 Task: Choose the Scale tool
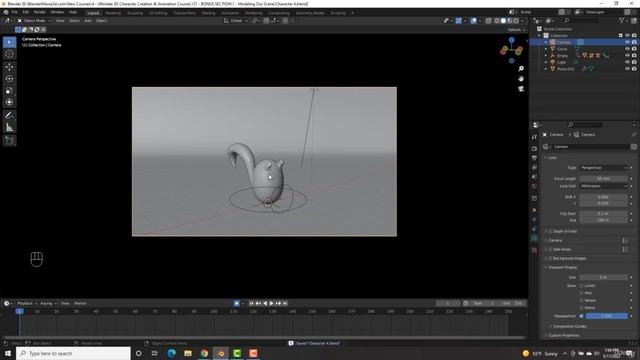[x=9, y=91]
